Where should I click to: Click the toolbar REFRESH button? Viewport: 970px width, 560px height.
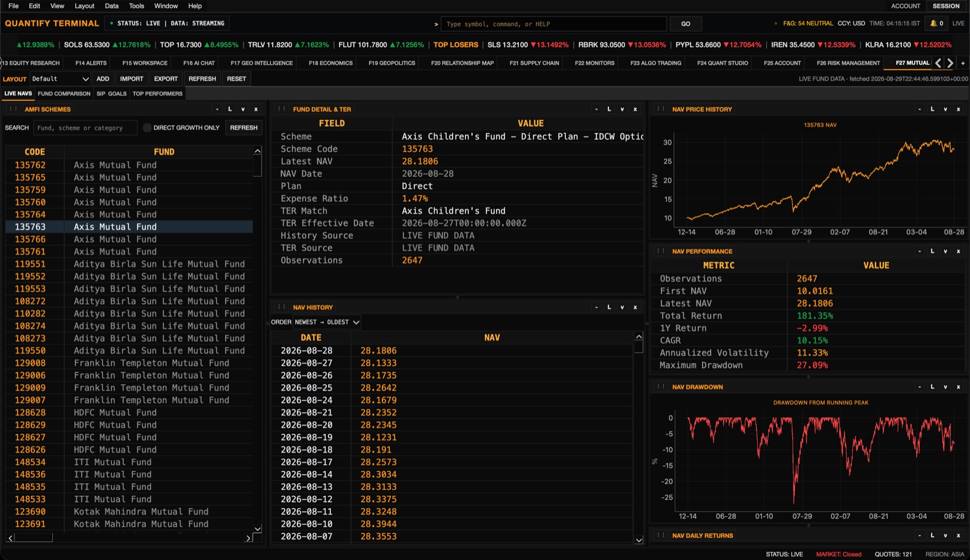click(202, 79)
